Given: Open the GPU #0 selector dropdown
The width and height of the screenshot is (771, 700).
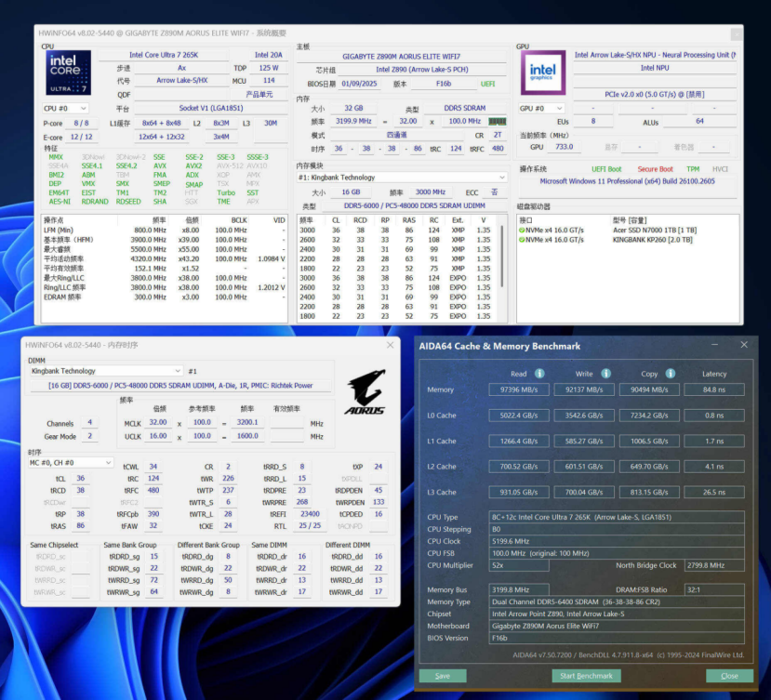Looking at the screenshot, I should click(541, 108).
